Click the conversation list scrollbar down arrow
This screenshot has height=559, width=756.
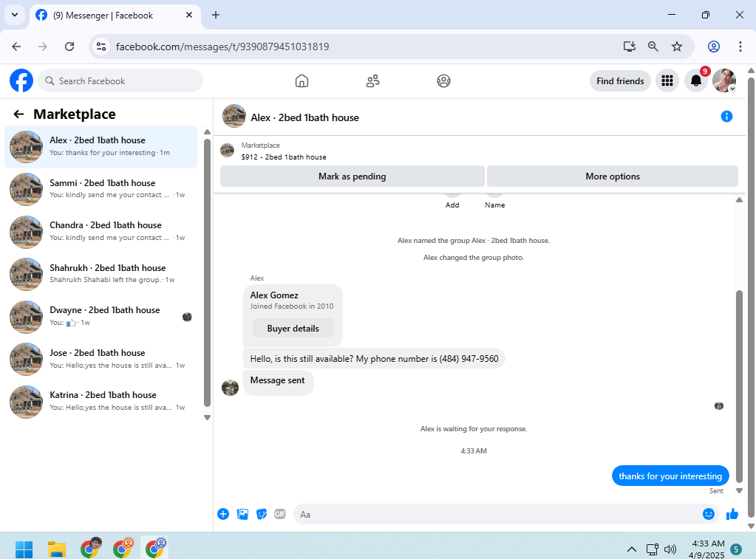click(208, 417)
